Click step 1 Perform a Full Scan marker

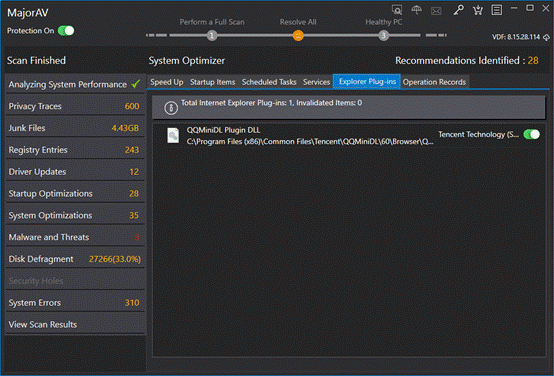pos(212,35)
